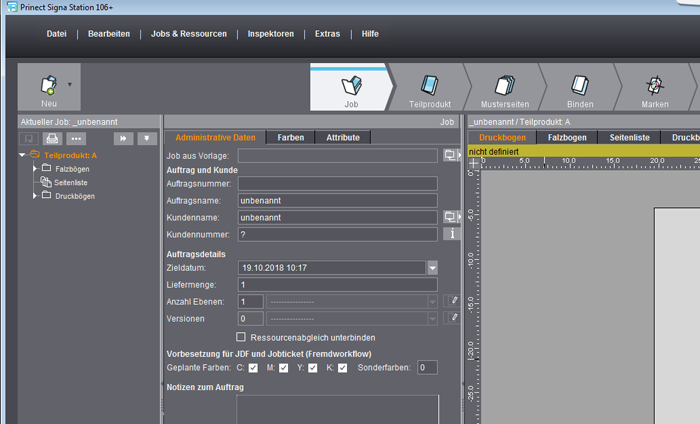Screen dimensions: 700x424
Task: Click the Prinect Signa Station title bar icon
Action: [x=12, y=7]
